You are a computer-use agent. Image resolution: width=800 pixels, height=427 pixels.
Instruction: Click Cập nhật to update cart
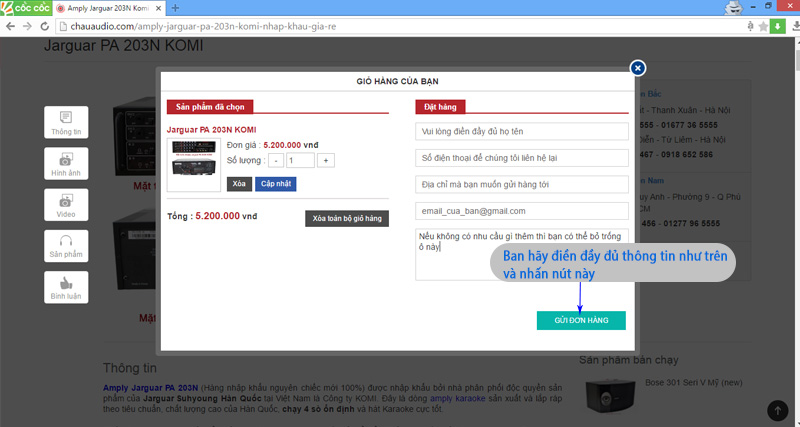click(x=276, y=184)
